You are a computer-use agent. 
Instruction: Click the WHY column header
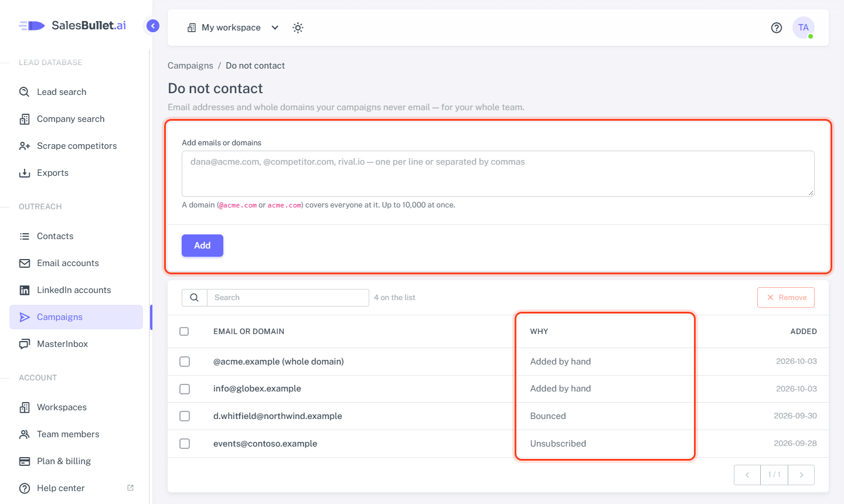539,331
